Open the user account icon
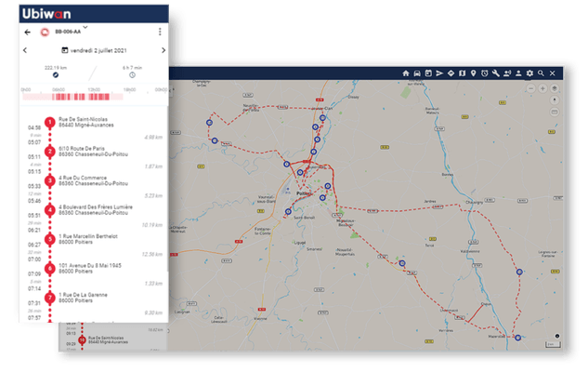Image resolution: width=588 pixels, height=372 pixels. (518, 73)
